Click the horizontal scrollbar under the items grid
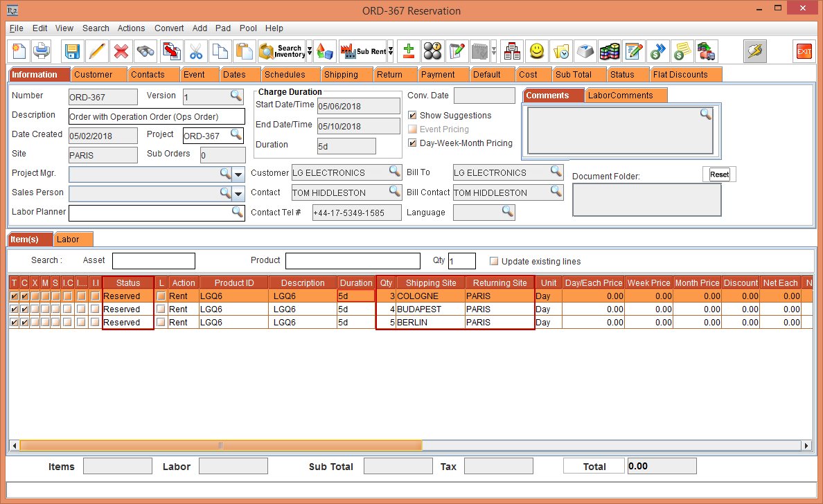823x504 pixels. [221, 445]
